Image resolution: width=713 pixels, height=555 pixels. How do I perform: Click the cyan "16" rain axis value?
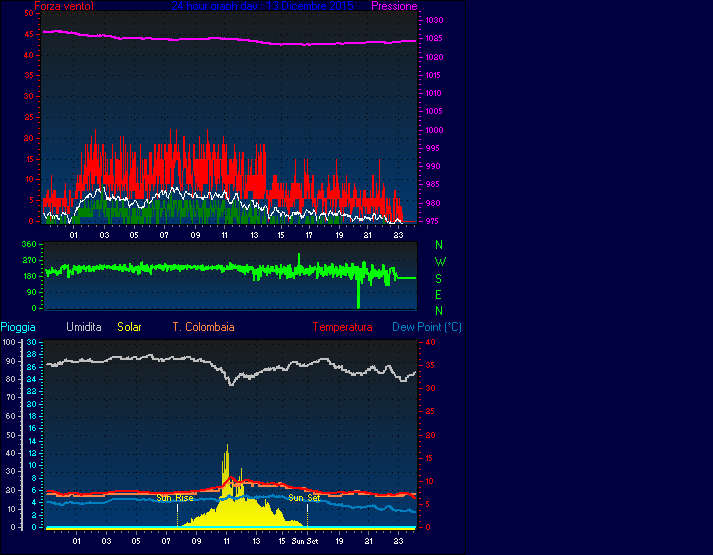pyautogui.click(x=31, y=429)
